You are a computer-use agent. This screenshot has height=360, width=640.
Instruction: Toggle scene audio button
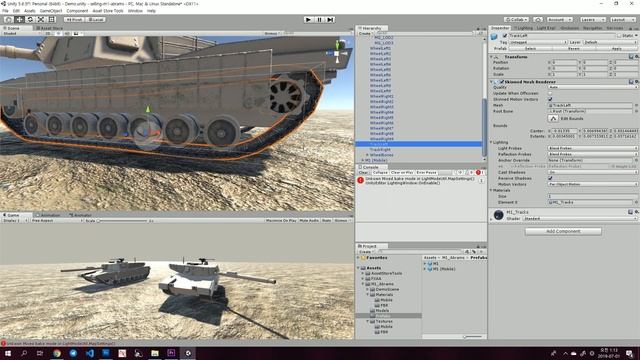point(67,33)
